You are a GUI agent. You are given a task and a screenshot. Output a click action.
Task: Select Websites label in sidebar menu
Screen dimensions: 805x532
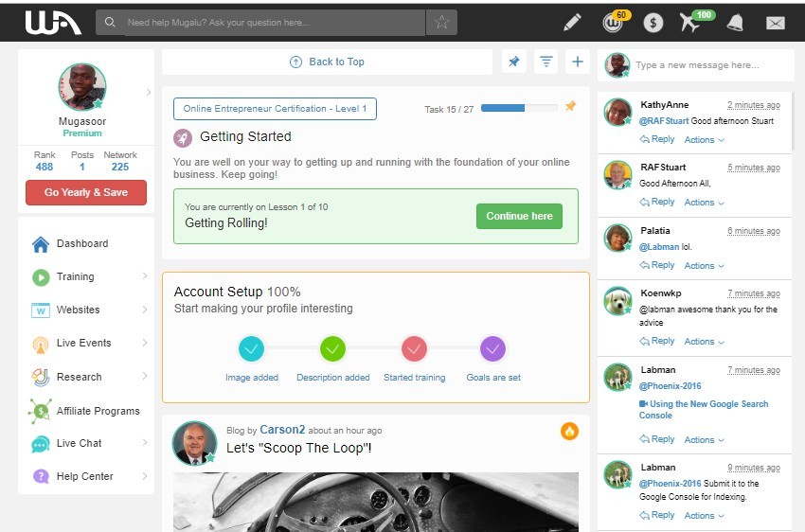[x=78, y=310]
